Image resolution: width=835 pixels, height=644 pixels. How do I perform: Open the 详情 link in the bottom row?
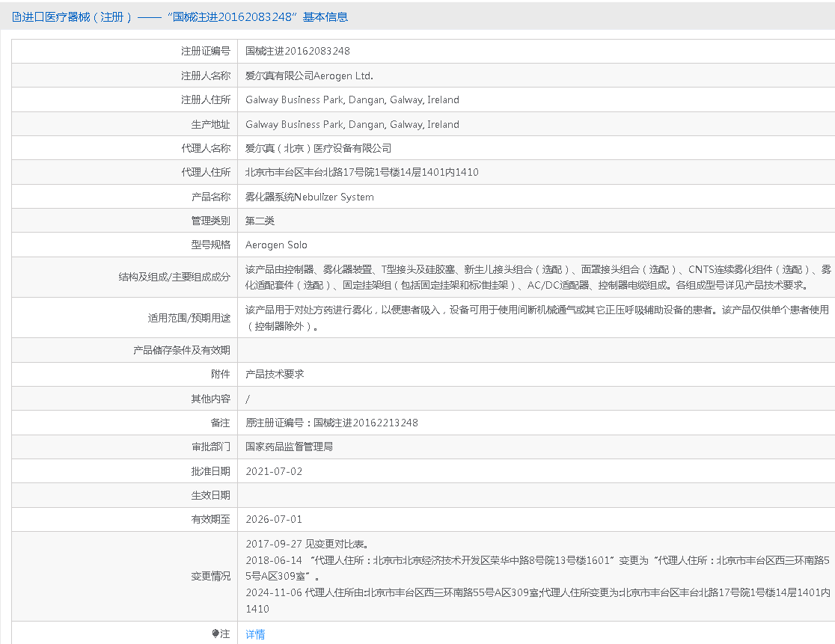coord(255,634)
